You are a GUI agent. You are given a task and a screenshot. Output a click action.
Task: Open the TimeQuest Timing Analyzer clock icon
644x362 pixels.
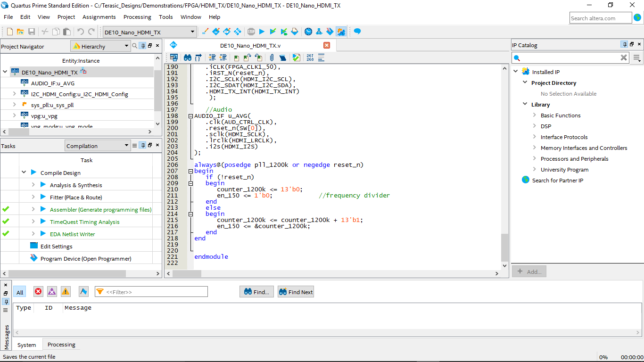[x=308, y=32]
